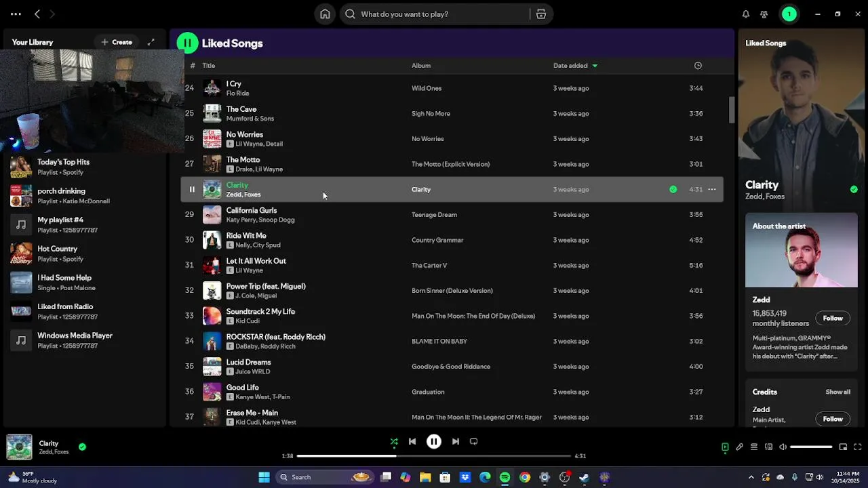Open Windows Media Player playlist
This screenshot has width=868, height=488.
click(x=83, y=340)
